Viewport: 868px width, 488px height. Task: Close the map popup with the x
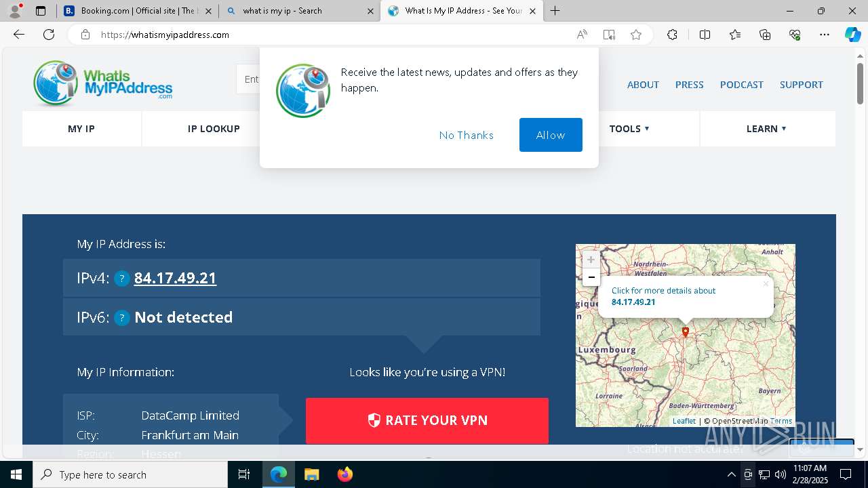pyautogui.click(x=766, y=283)
